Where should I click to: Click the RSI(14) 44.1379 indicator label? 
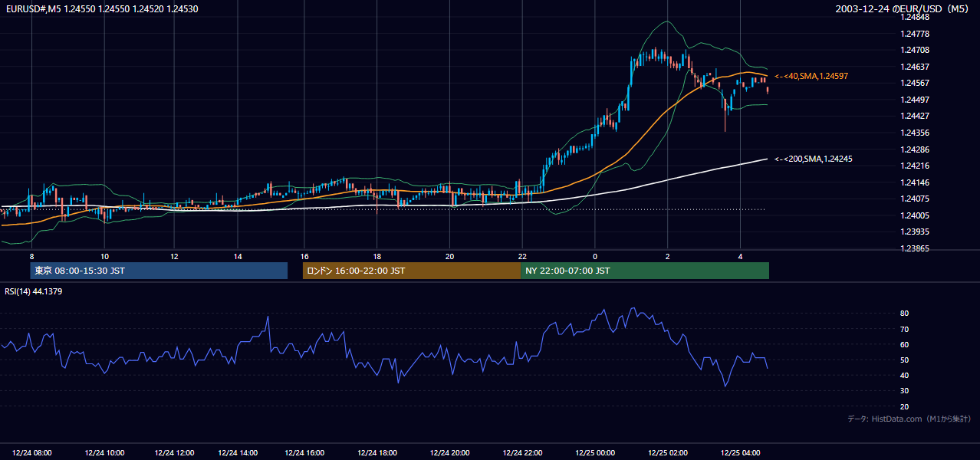[34, 291]
